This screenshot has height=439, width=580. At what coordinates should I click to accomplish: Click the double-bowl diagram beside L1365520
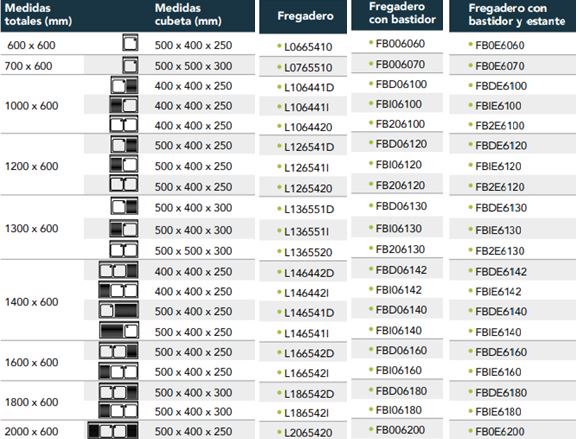click(x=124, y=249)
